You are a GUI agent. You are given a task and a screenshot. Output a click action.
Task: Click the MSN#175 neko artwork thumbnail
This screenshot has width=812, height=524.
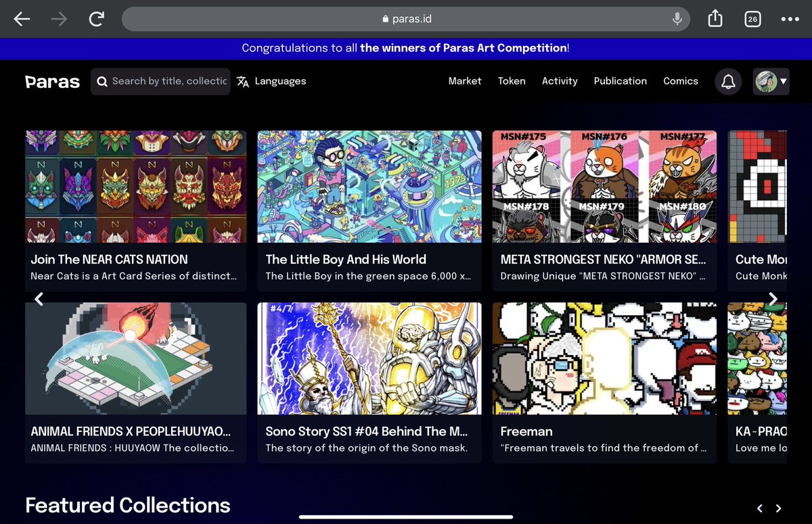point(604,187)
